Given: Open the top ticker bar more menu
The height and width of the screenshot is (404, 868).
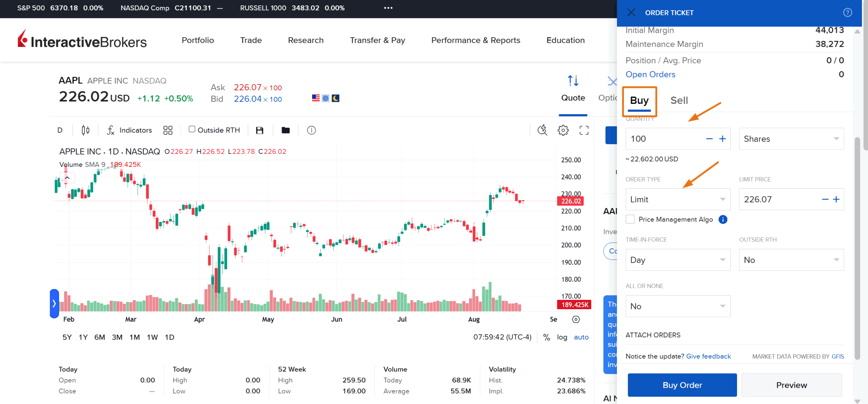Looking at the screenshot, I should coord(388,8).
